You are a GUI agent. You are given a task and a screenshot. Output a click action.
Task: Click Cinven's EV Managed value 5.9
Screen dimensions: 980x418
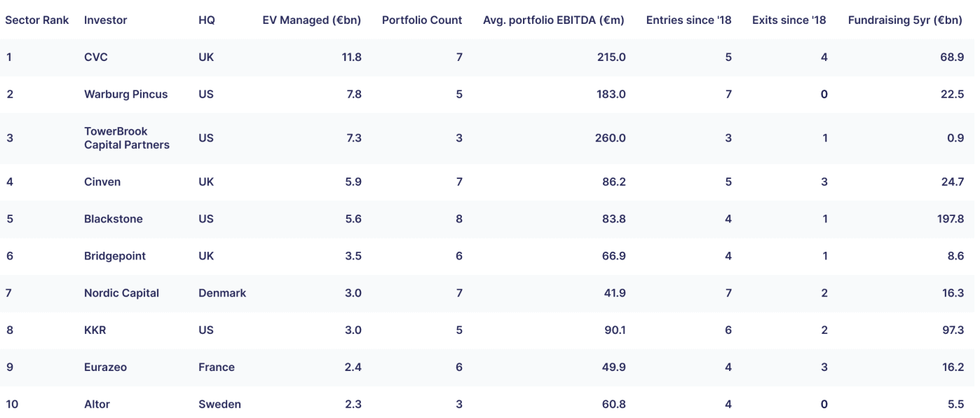[354, 182]
